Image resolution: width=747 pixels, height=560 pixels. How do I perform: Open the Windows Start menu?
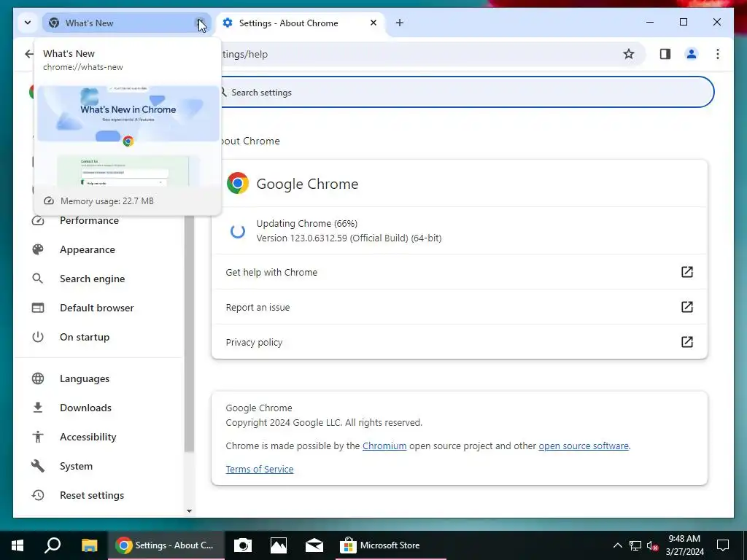point(18,545)
